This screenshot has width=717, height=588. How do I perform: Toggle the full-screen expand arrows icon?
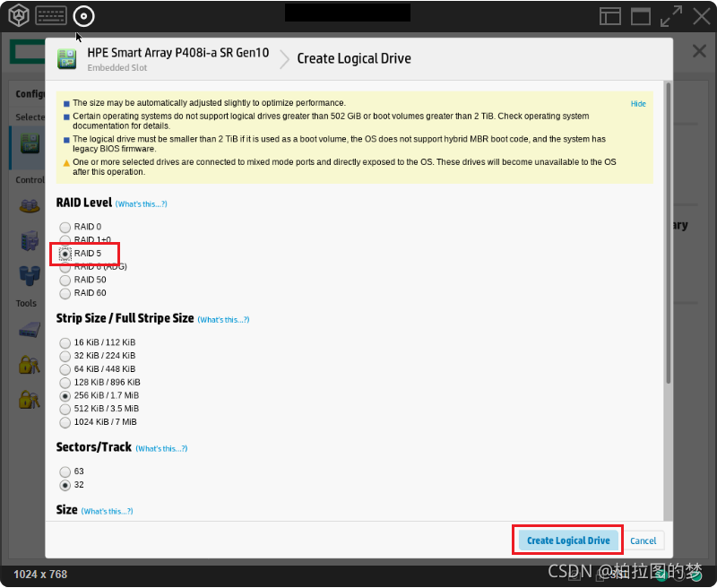click(x=670, y=16)
